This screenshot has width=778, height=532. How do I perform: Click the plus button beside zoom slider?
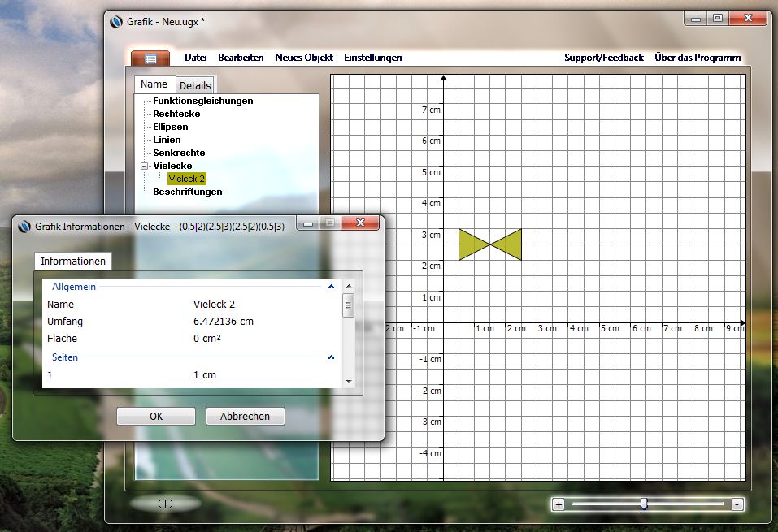pos(559,504)
